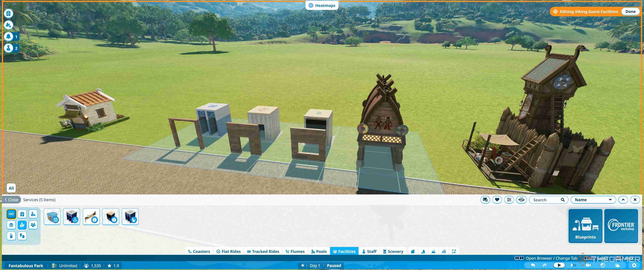Open the Name sort dropdown
Image resolution: width=644 pixels, height=270 pixels.
pos(593,200)
